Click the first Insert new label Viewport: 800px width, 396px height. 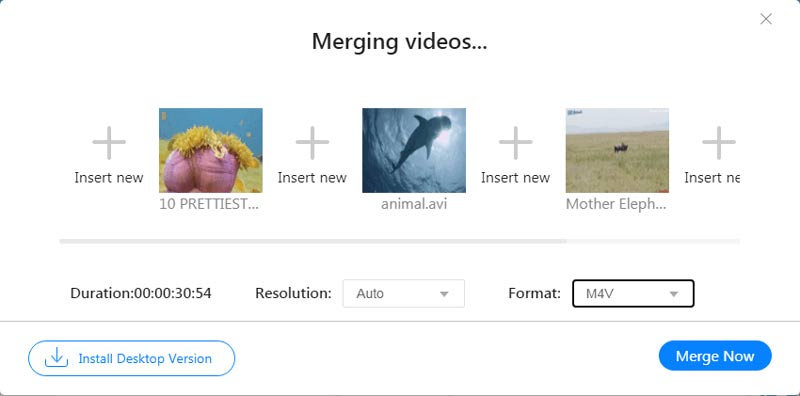[109, 178]
